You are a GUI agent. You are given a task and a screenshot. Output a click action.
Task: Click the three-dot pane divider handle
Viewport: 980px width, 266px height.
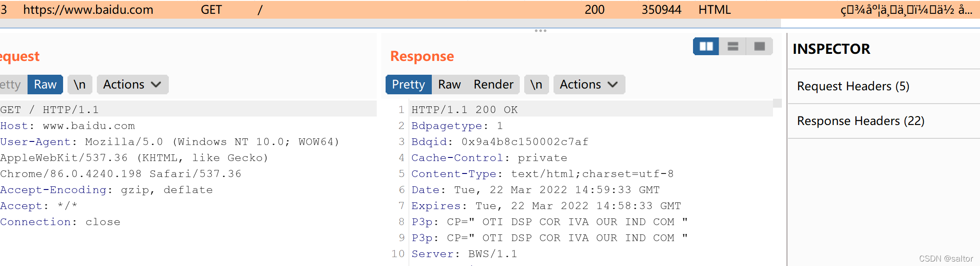pos(541,31)
